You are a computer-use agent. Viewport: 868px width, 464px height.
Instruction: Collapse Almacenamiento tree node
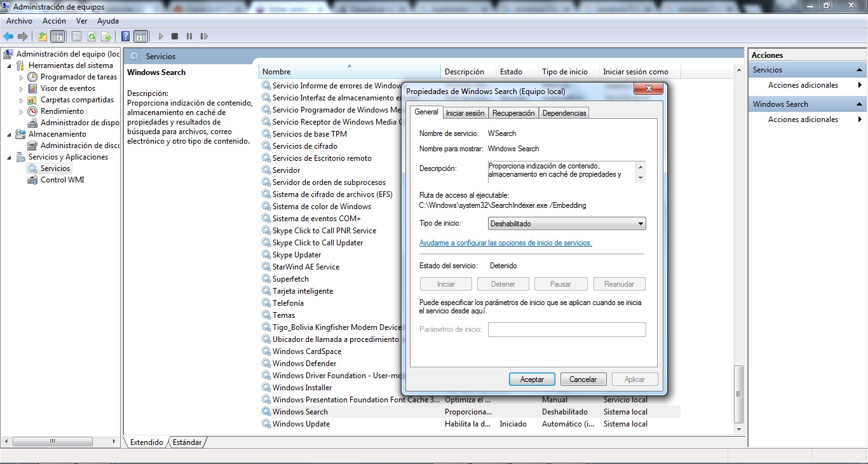9,134
